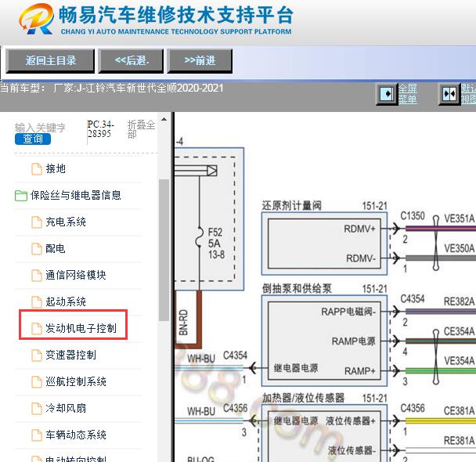Open the 变速器控制 tree item

(70, 355)
